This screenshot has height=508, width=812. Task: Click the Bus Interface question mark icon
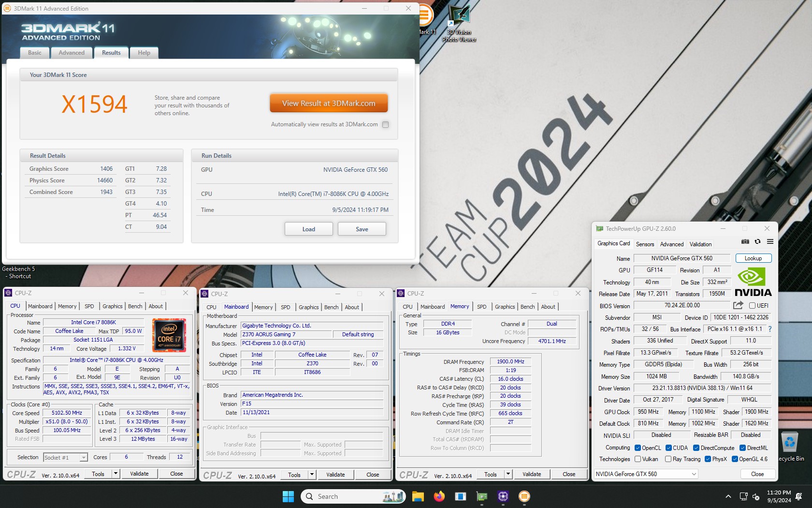(770, 329)
